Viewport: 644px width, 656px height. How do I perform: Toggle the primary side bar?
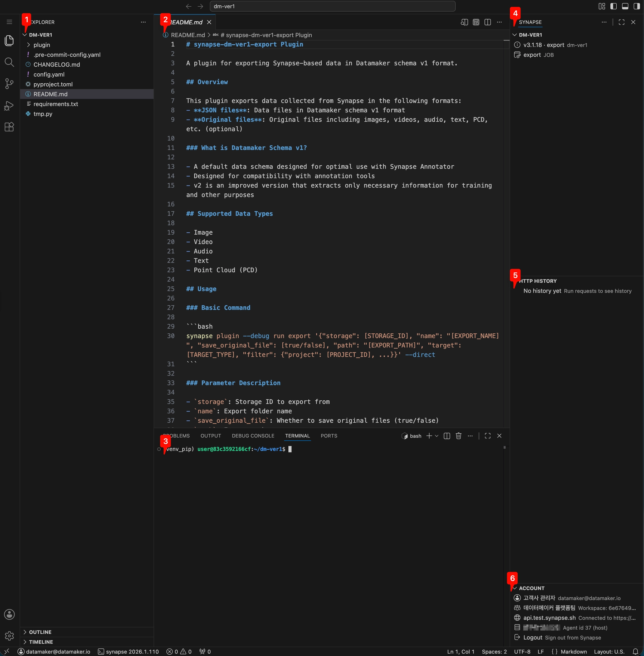pyautogui.click(x=613, y=6)
